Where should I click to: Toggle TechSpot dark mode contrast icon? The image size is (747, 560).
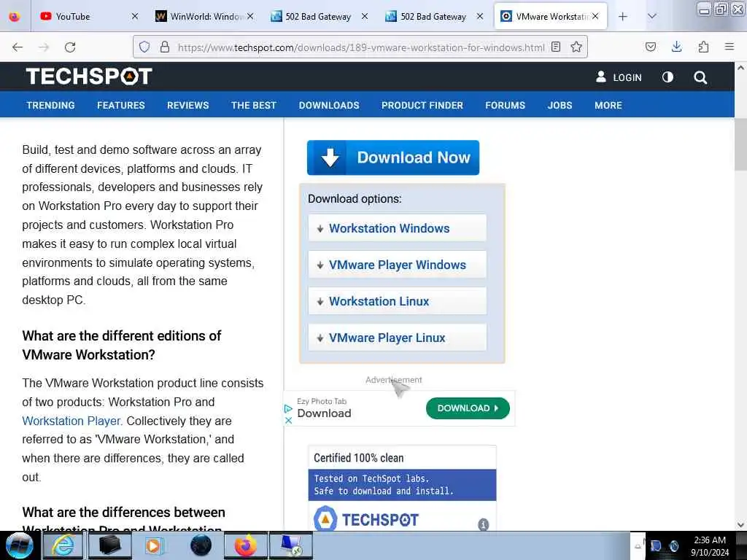(x=667, y=77)
